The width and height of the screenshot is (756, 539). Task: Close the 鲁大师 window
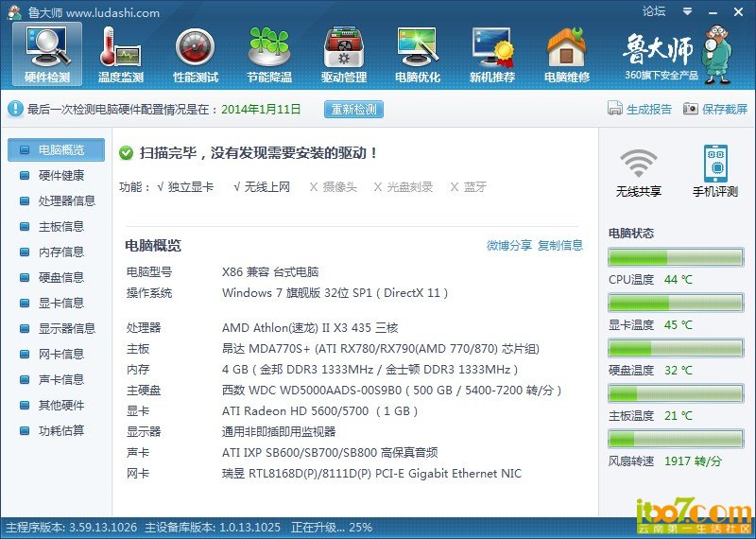738,12
